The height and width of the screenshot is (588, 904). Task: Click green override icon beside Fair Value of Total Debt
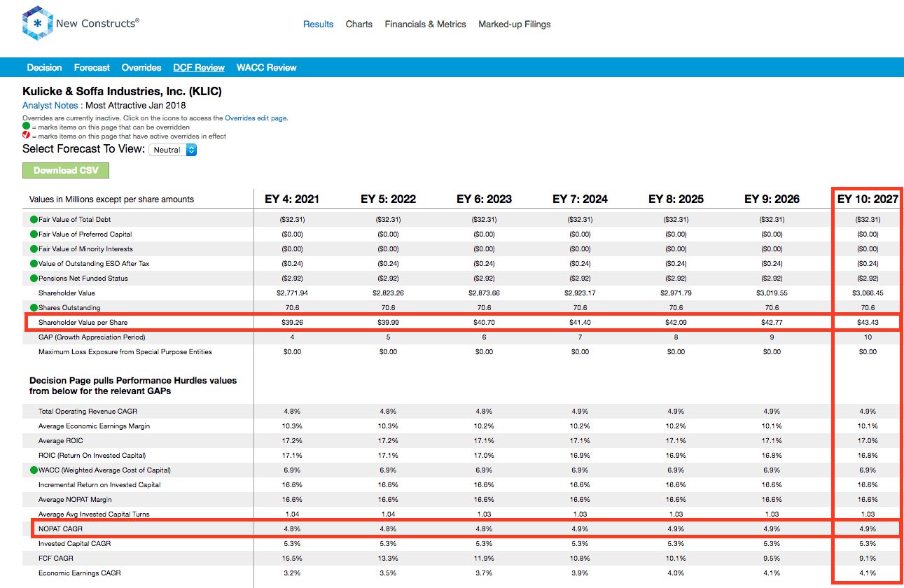(34, 220)
